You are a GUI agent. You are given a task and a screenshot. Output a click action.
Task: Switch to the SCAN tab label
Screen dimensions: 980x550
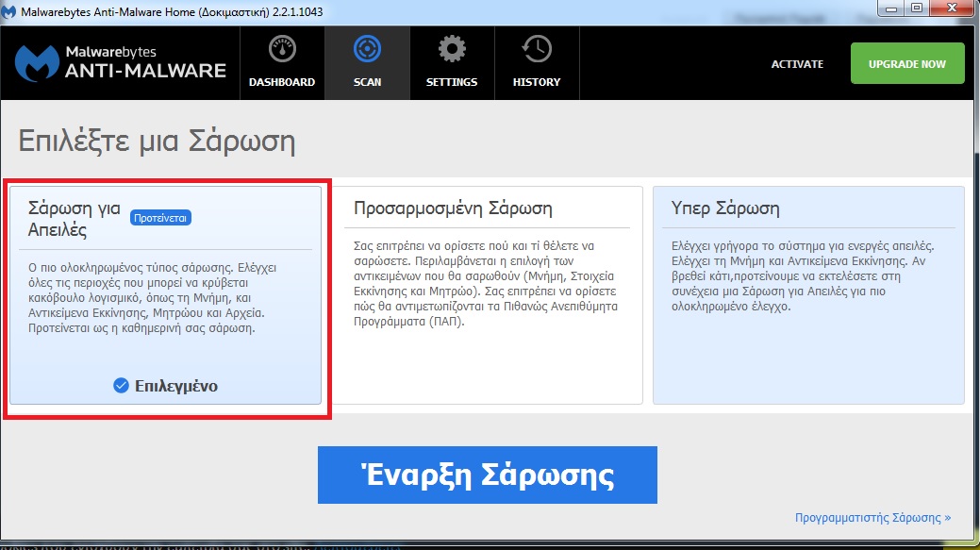click(367, 82)
